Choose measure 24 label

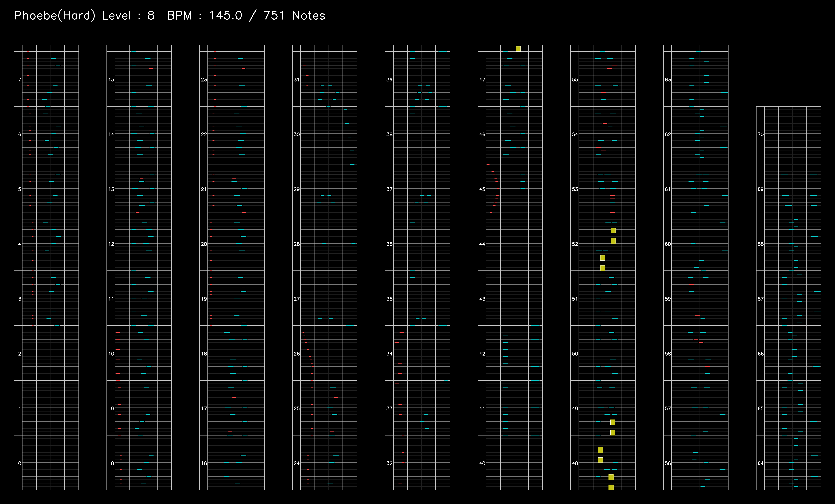pos(297,463)
